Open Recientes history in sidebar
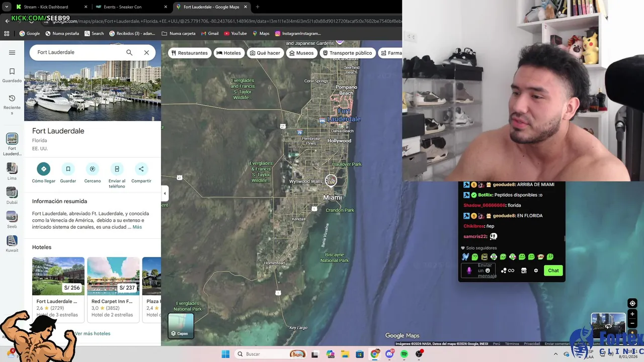This screenshot has width=644, height=362. tap(12, 105)
